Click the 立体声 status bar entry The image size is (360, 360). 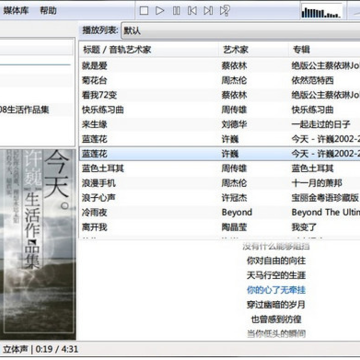[15, 349]
